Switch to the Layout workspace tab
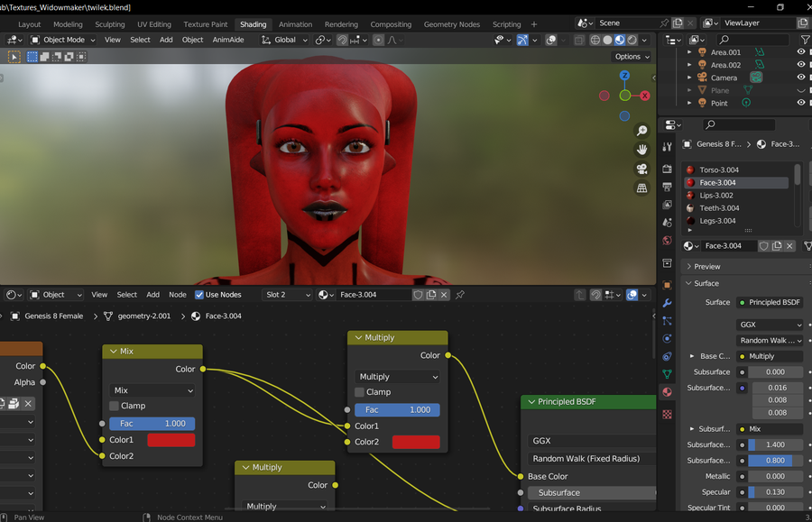This screenshot has width=812, height=522. 29,24
